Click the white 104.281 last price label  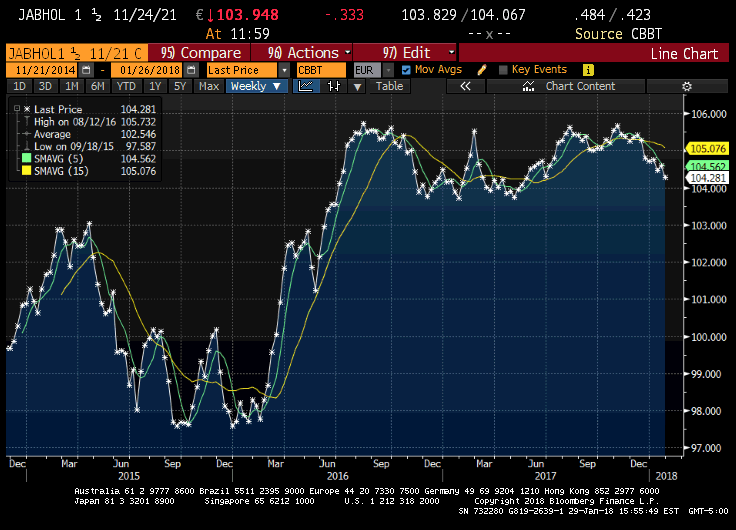(708, 178)
